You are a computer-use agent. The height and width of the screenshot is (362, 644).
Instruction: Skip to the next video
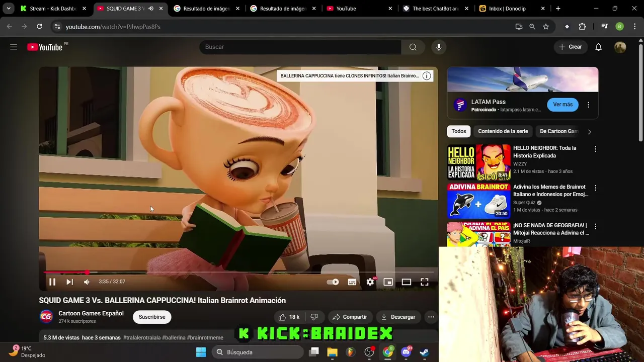click(x=69, y=282)
